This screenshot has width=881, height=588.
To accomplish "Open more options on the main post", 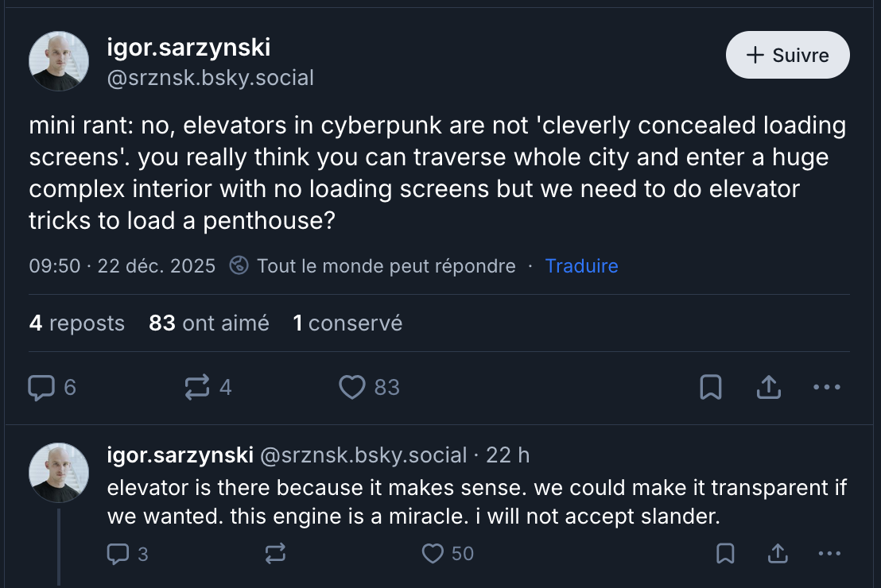I will pos(827,387).
